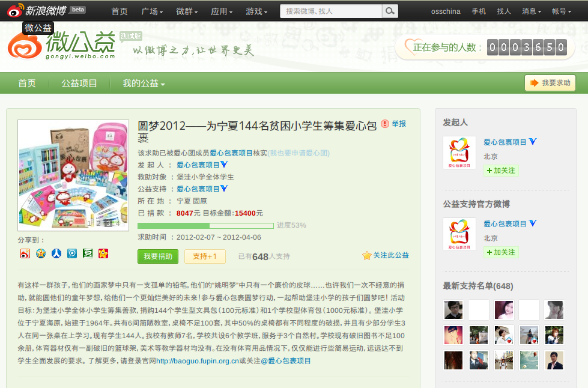This screenshot has width=588, height=388.
Task: Click the yellow star next to 关注此公益
Action: tap(366, 256)
